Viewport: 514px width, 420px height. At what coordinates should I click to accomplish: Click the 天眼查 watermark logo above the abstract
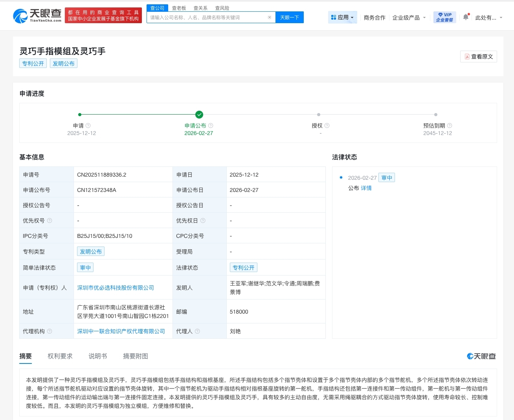pos(481,356)
